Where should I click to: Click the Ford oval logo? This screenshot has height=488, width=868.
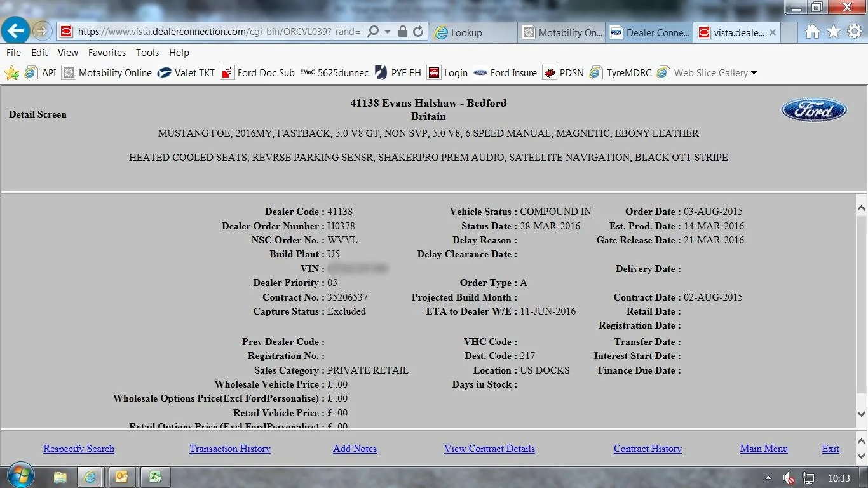click(814, 111)
